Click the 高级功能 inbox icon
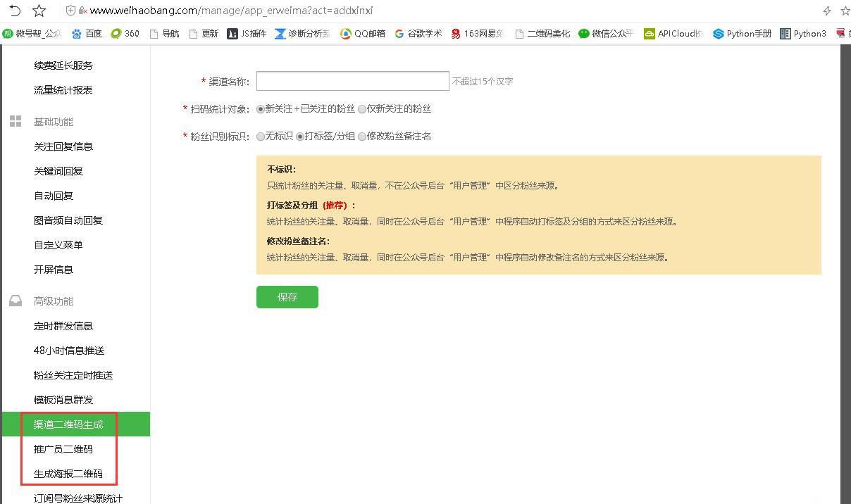851x504 pixels. pos(15,300)
